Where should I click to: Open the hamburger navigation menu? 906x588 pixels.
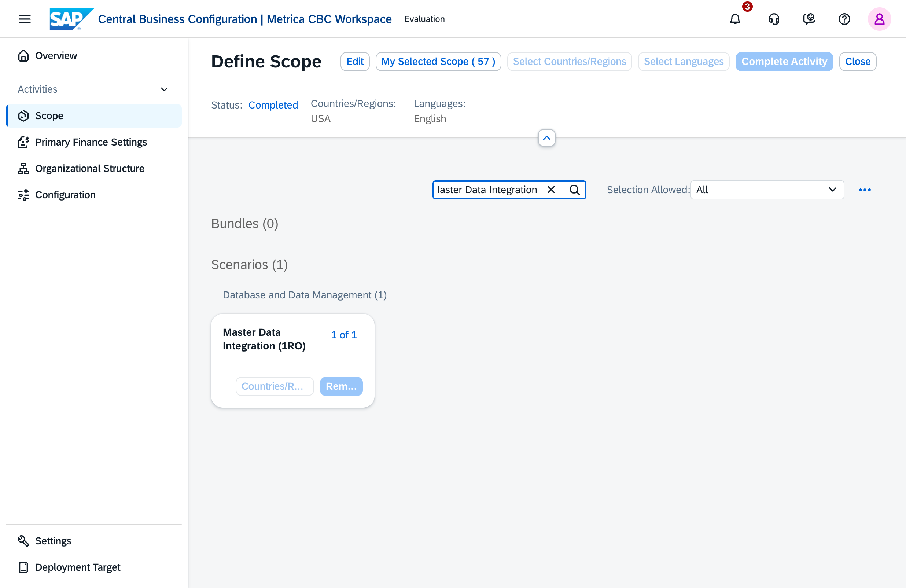tap(25, 19)
